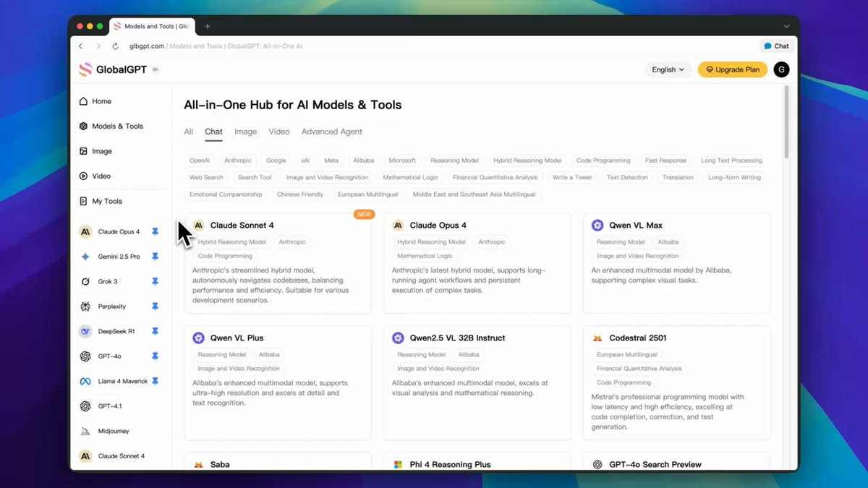Select DeepSeek R1 in sidebar
This screenshot has width=868, height=488.
[x=116, y=331]
